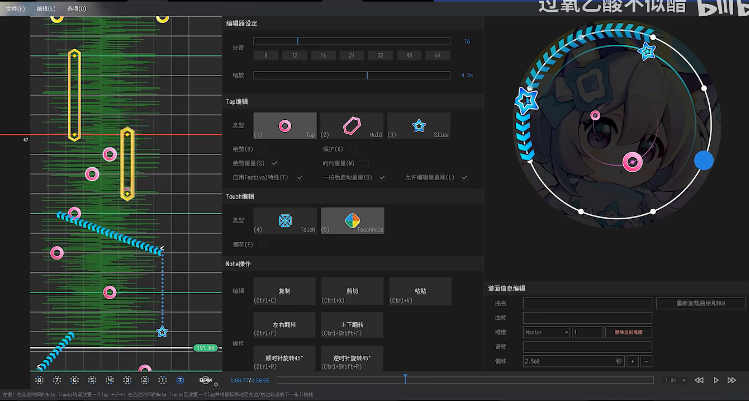This screenshot has height=401, width=749.
Task: Set the beat division to 16
Action: (323, 55)
